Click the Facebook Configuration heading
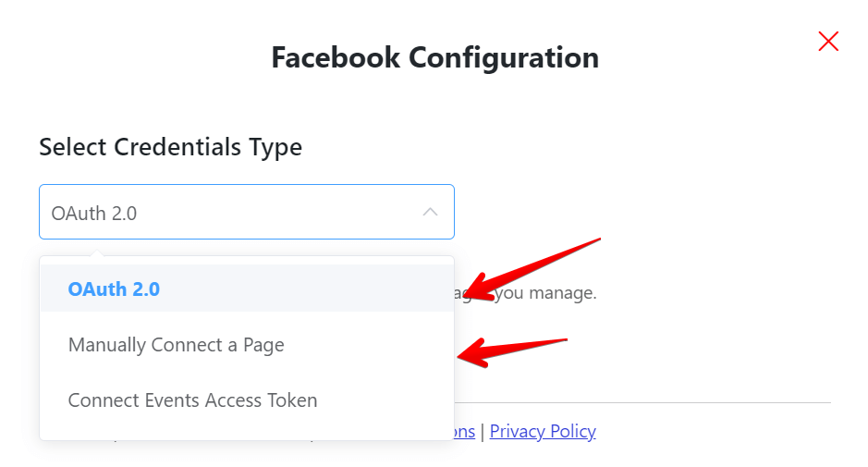The image size is (868, 467). 434,57
